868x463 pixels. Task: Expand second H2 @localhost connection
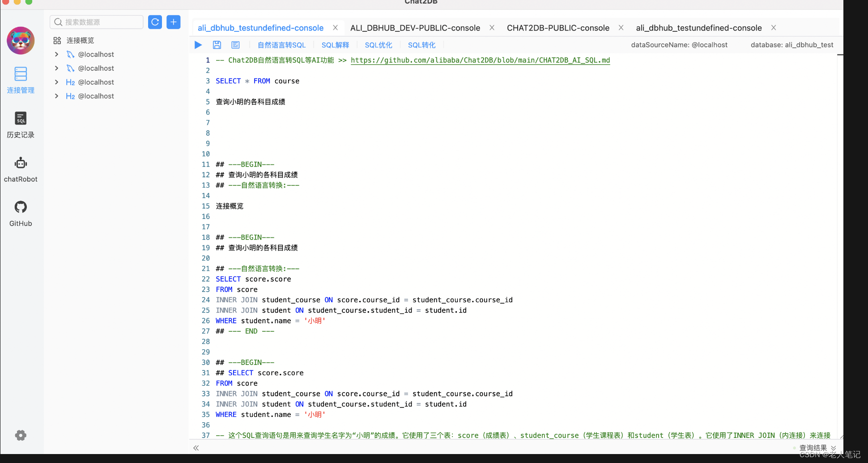[x=56, y=96]
